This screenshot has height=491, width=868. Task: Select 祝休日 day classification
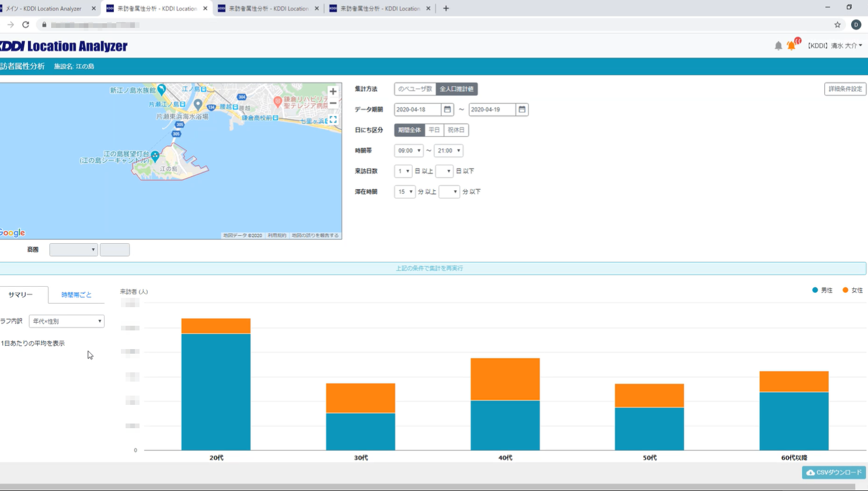point(456,130)
